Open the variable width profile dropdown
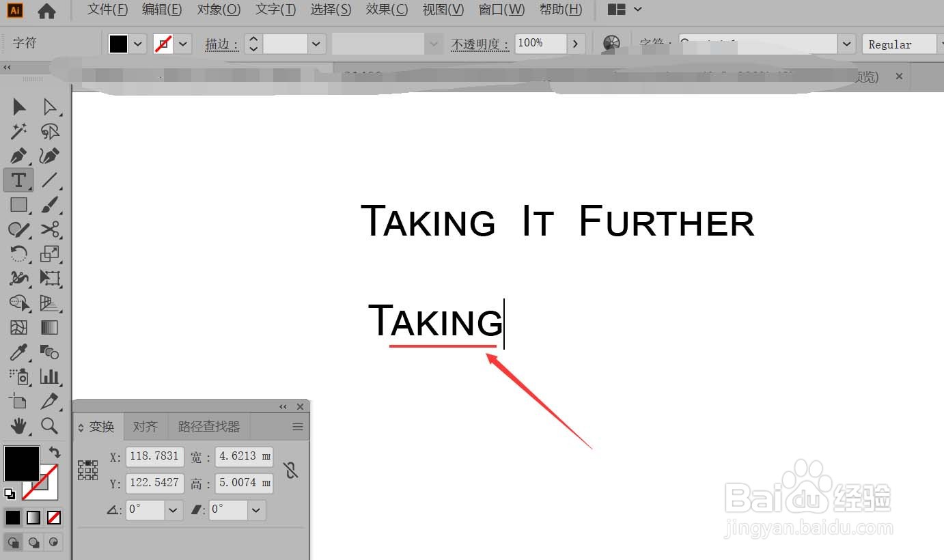This screenshot has height=560, width=944. [434, 44]
